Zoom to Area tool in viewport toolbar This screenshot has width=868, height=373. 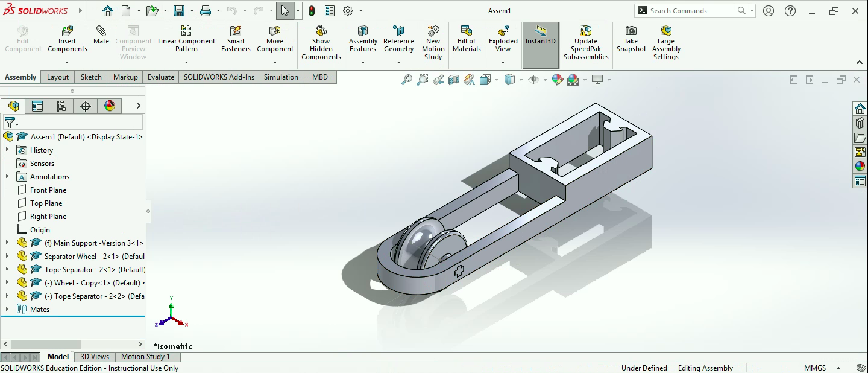pyautogui.click(x=423, y=80)
